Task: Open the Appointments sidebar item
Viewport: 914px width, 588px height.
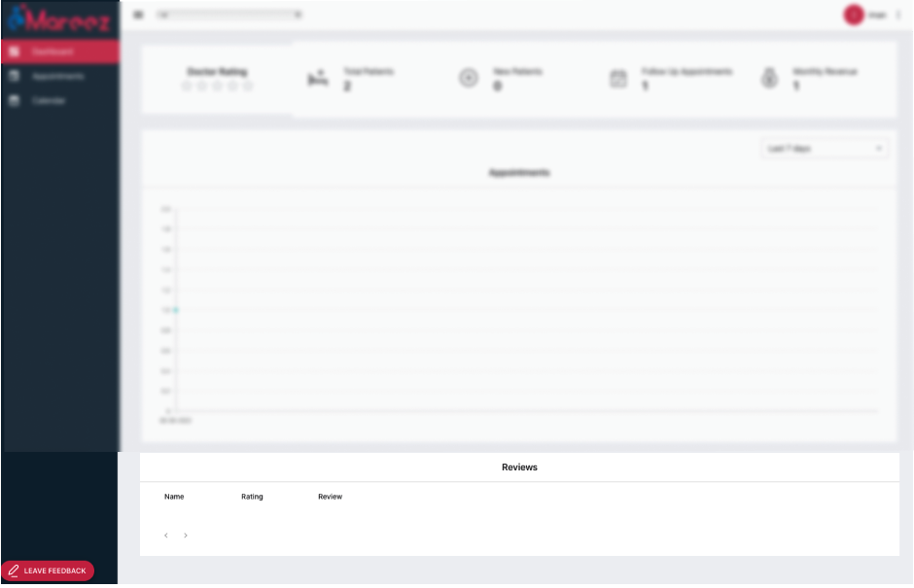Action: tap(60, 77)
